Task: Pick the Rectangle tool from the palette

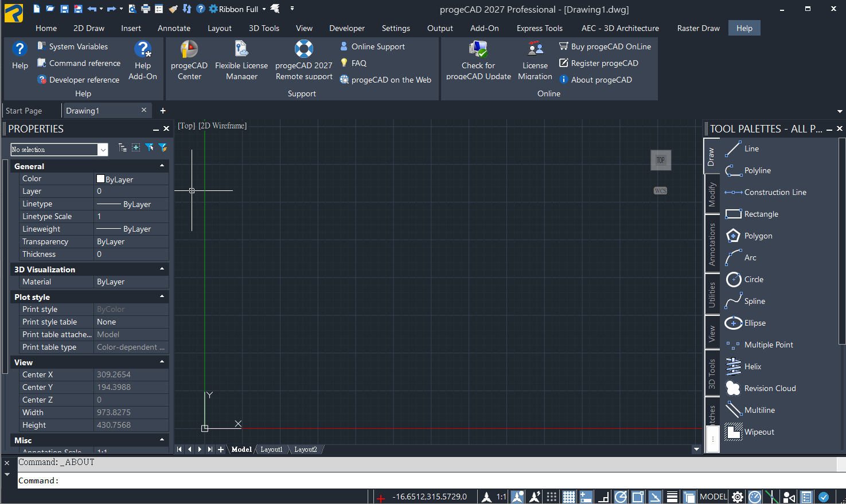Action: (x=752, y=214)
